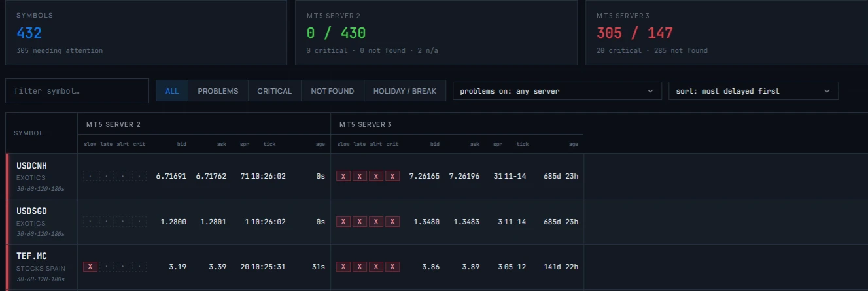Viewport: 868px width, 291px height.
Task: Click the MT5 SERVER 2 summary card
Action: tap(436, 32)
